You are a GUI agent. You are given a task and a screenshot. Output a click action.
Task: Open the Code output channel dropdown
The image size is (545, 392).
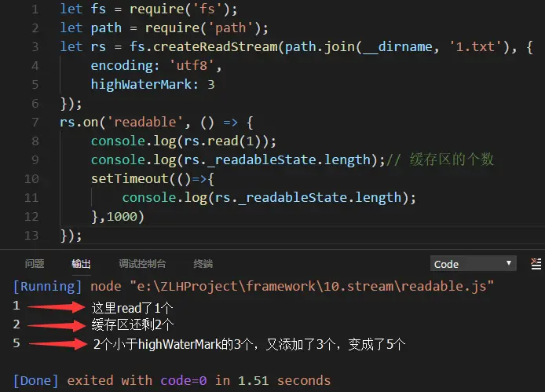click(473, 264)
